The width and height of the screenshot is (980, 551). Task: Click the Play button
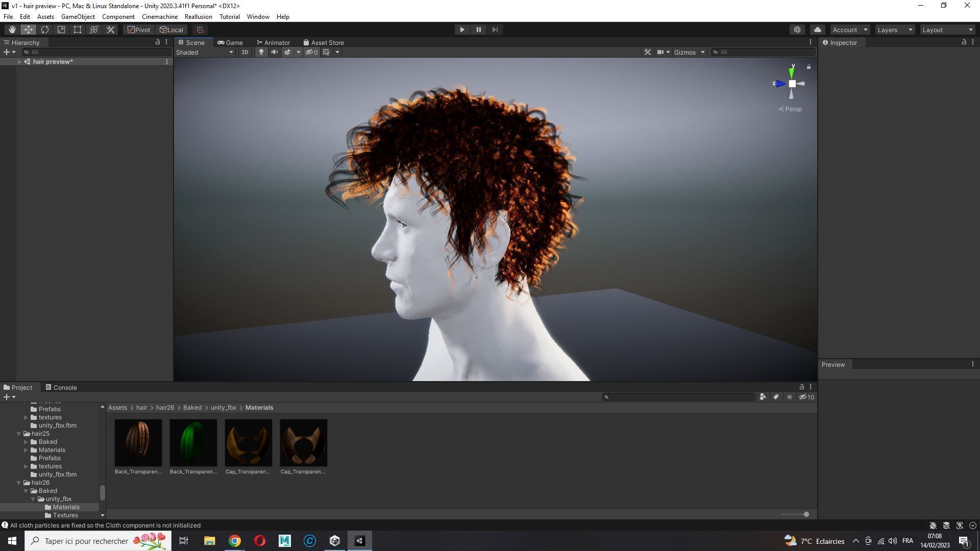462,30
